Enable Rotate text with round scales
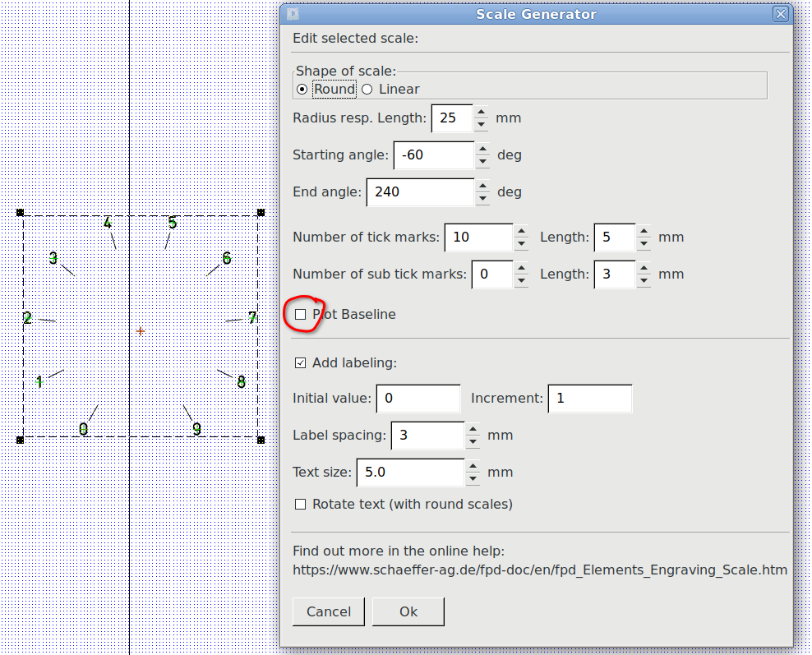812x655 pixels. [300, 505]
